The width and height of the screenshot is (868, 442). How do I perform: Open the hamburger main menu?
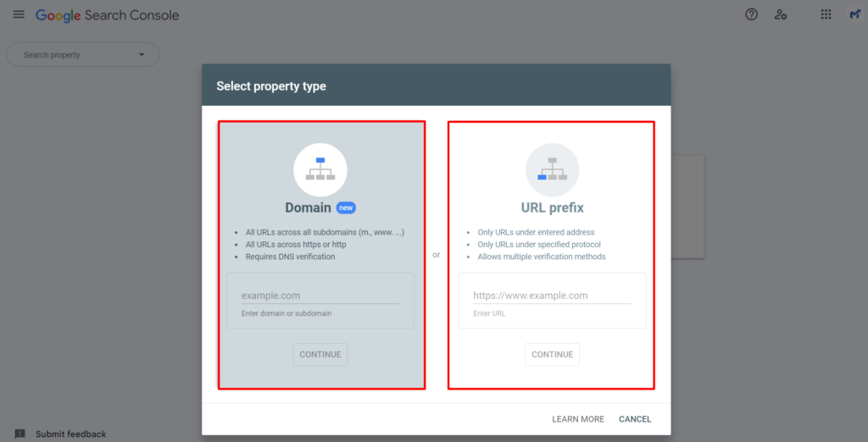point(19,15)
